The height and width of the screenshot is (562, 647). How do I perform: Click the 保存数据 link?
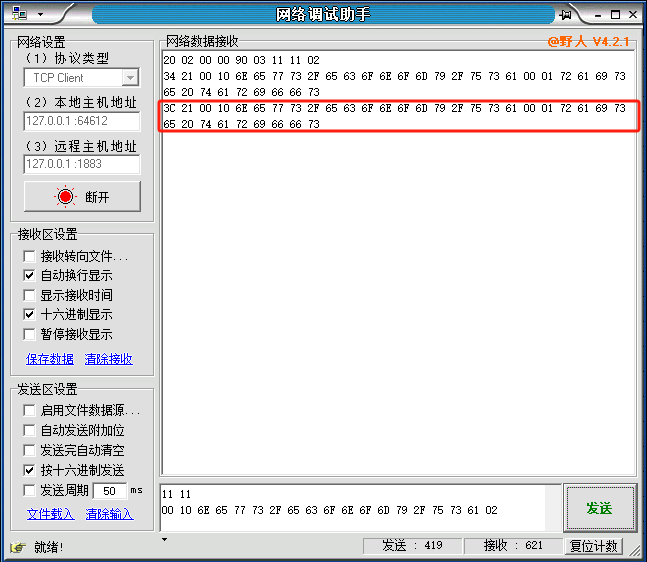pyautogui.click(x=50, y=359)
